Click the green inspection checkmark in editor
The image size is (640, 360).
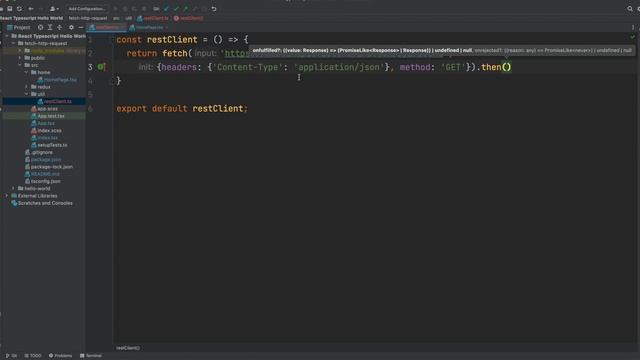pyautogui.click(x=633, y=37)
